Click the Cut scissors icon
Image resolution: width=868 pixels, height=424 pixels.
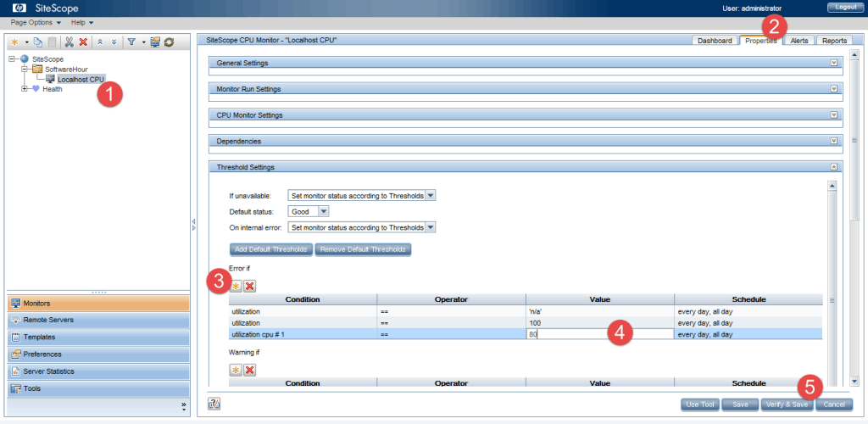coord(70,42)
